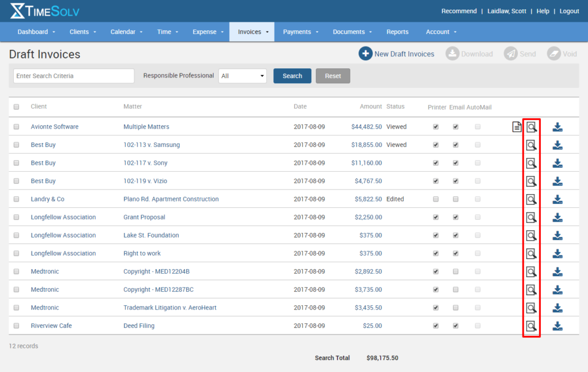The image size is (588, 372).
Task: Expand the Reports menu options
Action: point(397,32)
